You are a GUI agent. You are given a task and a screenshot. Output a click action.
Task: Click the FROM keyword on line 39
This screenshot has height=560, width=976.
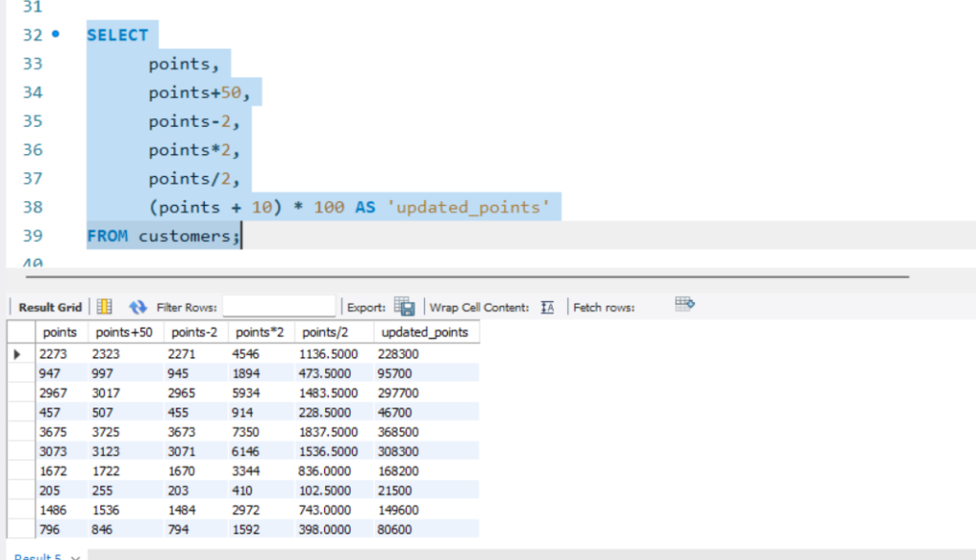pos(107,236)
